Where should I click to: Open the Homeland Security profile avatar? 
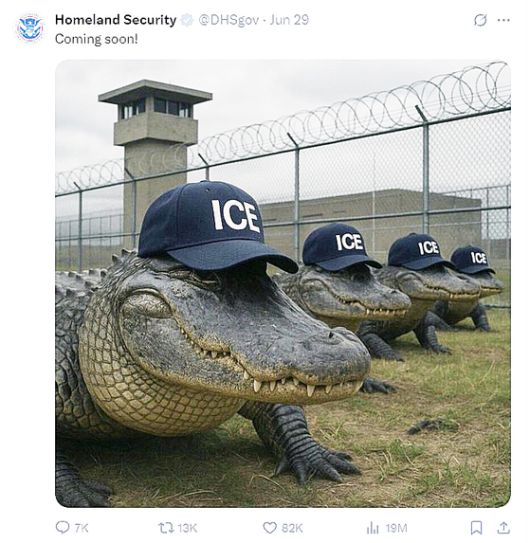[30, 27]
